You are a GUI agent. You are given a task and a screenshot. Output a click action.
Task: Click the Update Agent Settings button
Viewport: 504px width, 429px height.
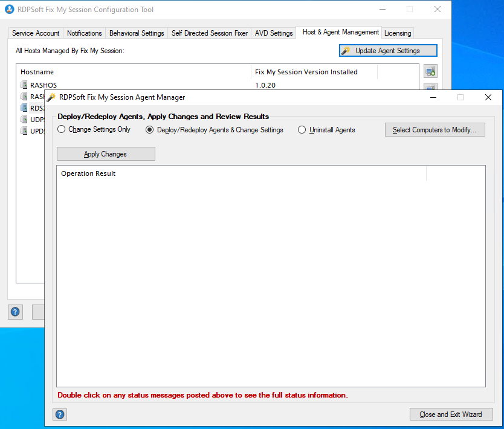click(388, 51)
